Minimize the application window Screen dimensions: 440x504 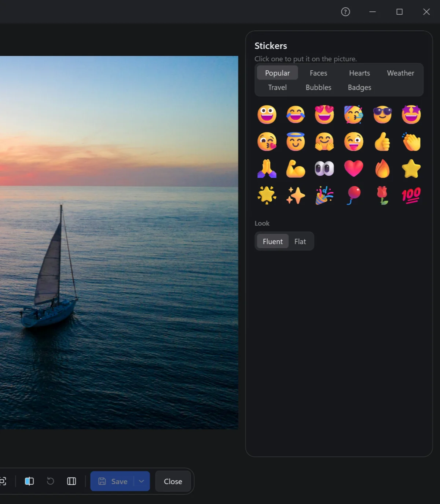(373, 12)
